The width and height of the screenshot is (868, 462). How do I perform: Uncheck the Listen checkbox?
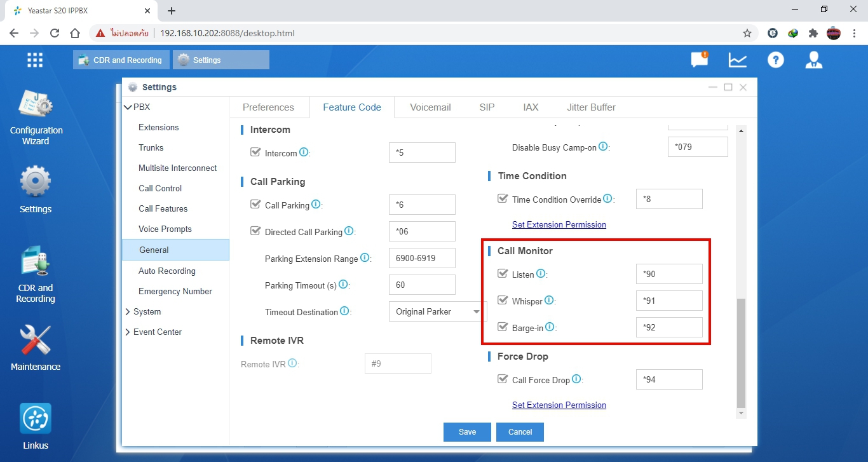[x=503, y=274]
